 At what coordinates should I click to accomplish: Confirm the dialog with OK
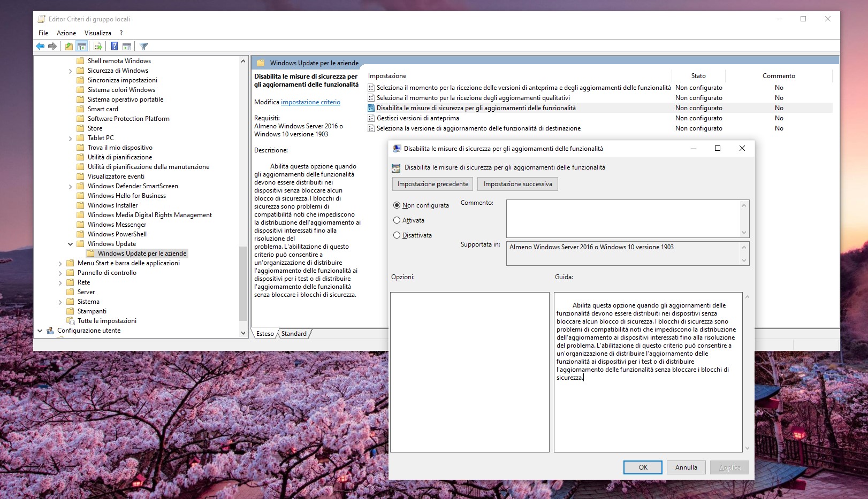tap(643, 467)
